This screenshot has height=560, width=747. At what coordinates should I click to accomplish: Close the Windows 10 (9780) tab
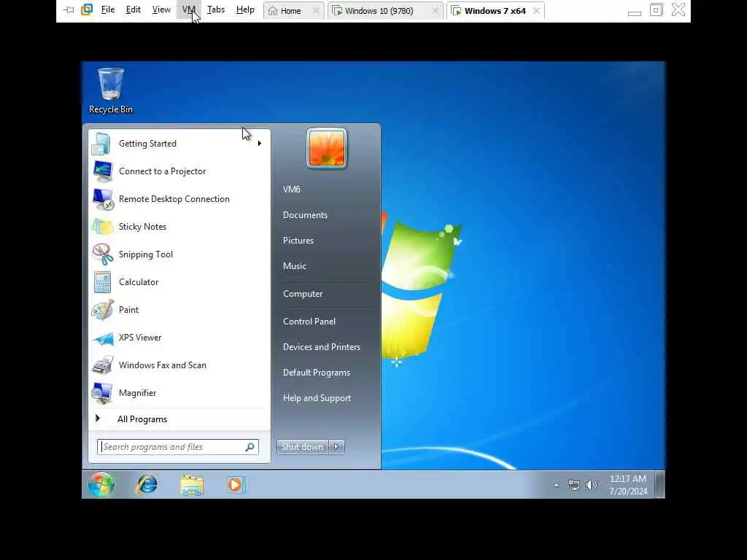[x=435, y=10]
